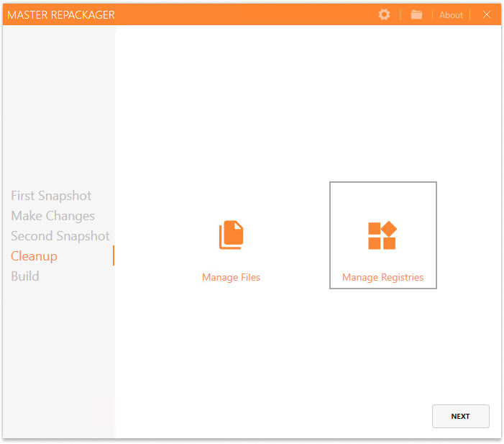Open the folder icon in title bar
This screenshot has width=504, height=444.
(416, 14)
